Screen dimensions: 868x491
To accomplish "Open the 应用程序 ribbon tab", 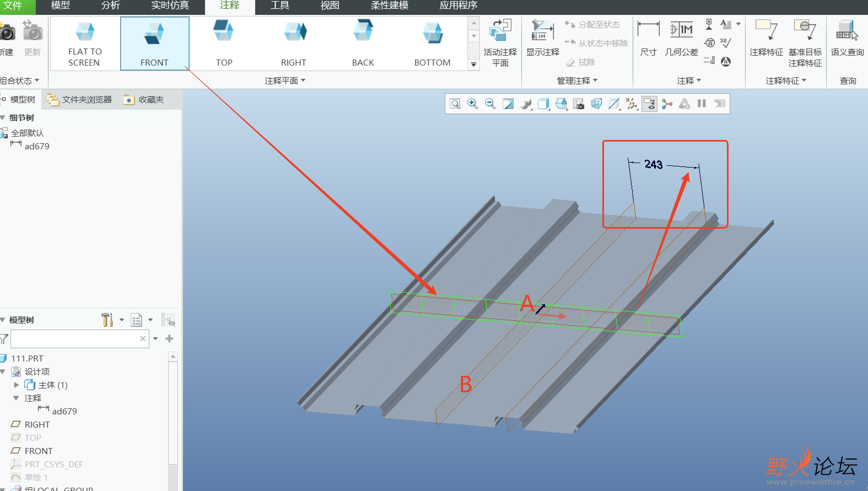I will [459, 6].
